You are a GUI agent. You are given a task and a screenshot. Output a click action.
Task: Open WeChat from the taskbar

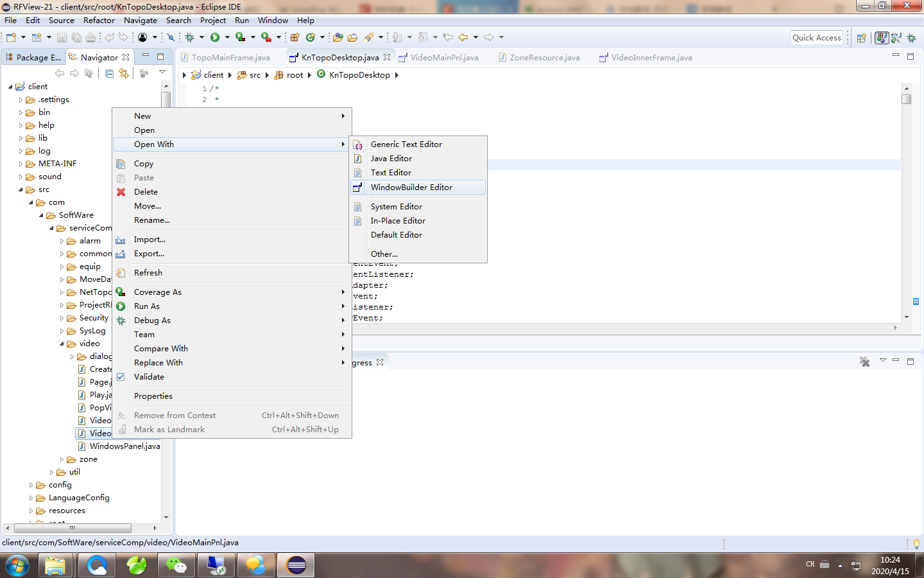[176, 565]
